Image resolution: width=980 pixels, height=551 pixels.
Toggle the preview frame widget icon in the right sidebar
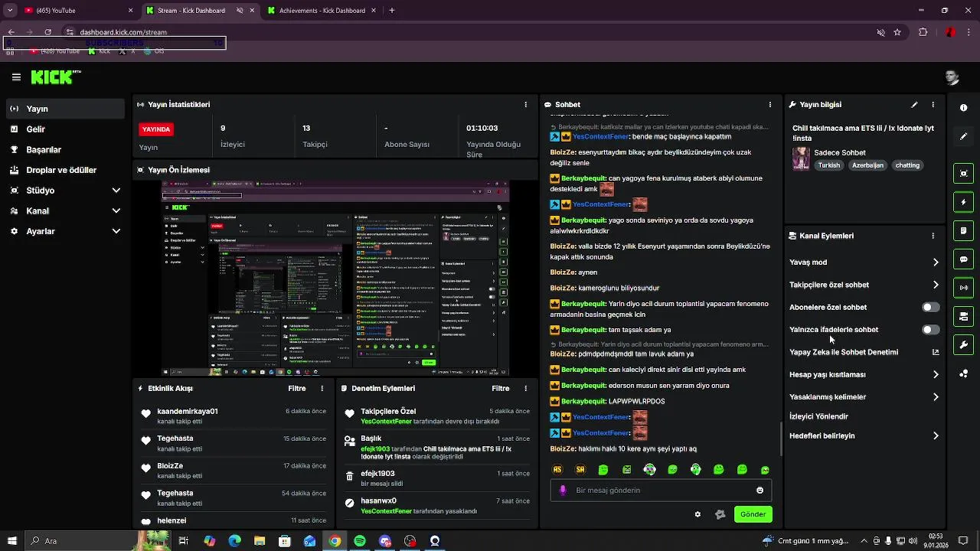963,174
